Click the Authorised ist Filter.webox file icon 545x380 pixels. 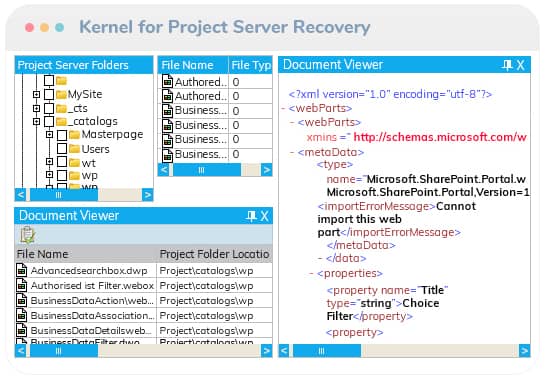22,285
